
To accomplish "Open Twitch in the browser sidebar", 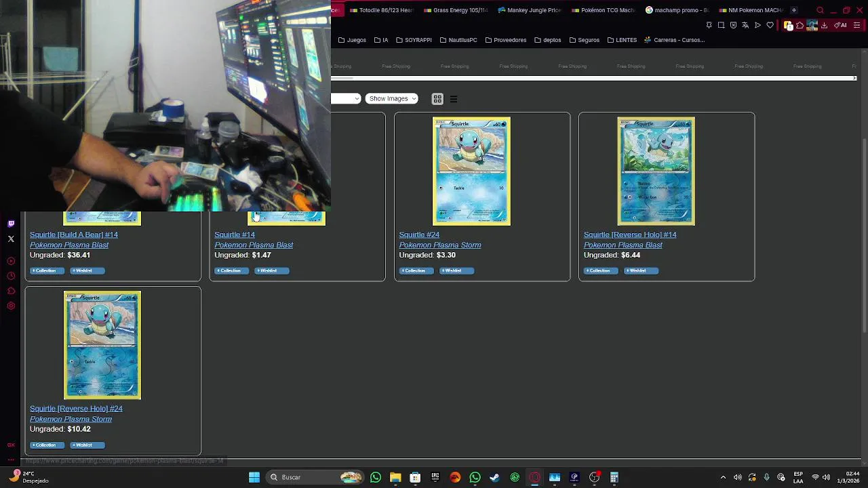I will [x=11, y=224].
